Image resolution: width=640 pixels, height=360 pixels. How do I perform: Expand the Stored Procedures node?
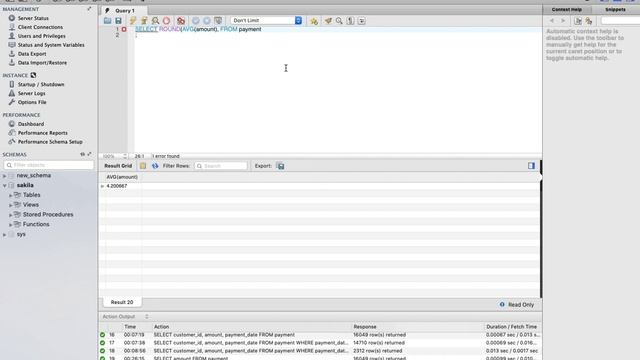click(11, 215)
